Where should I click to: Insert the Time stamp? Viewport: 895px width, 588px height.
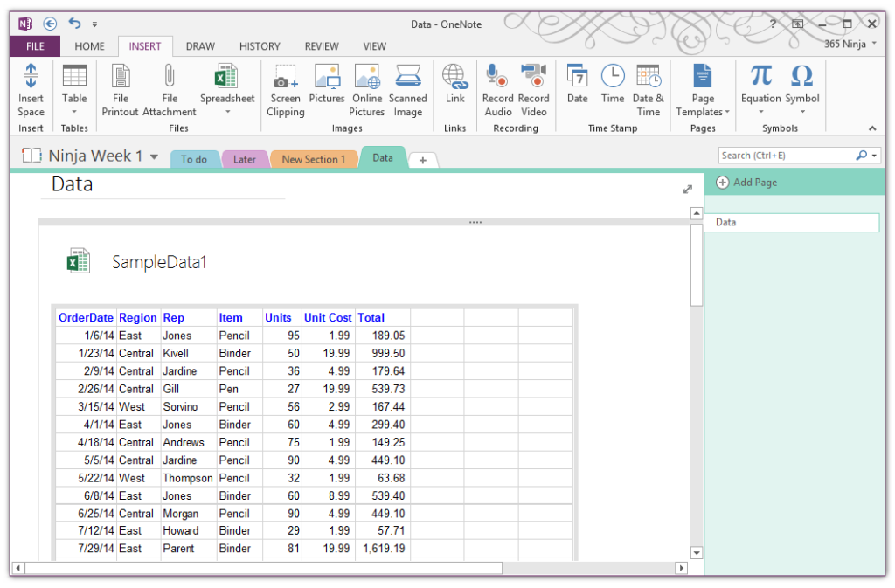tap(613, 83)
